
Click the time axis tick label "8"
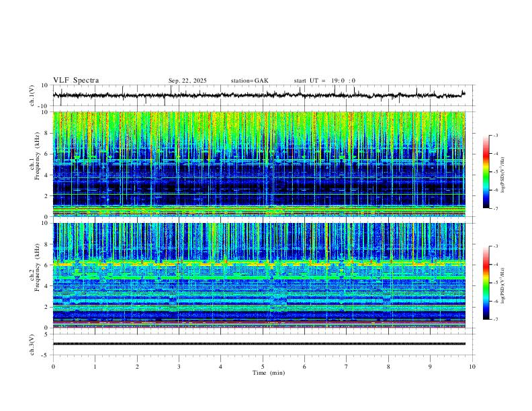coord(388,367)
